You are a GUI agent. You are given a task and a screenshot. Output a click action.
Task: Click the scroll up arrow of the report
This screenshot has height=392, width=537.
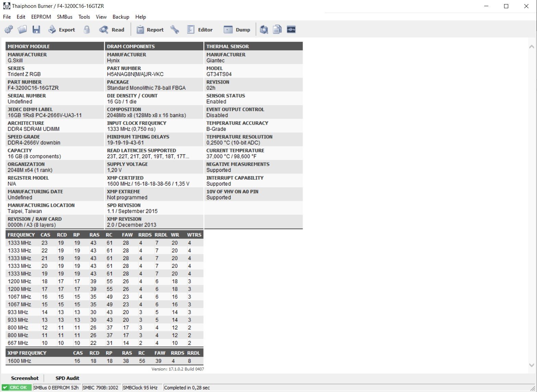pyautogui.click(x=532, y=46)
